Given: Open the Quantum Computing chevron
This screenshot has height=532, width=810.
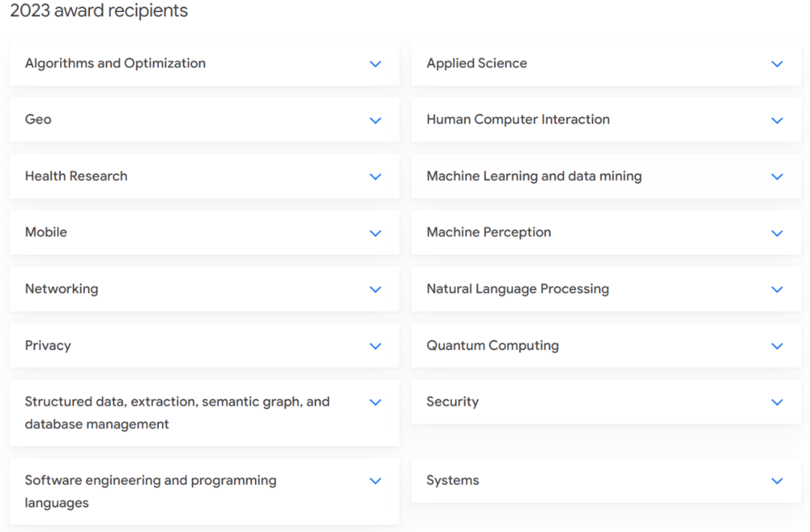Looking at the screenshot, I should [777, 346].
